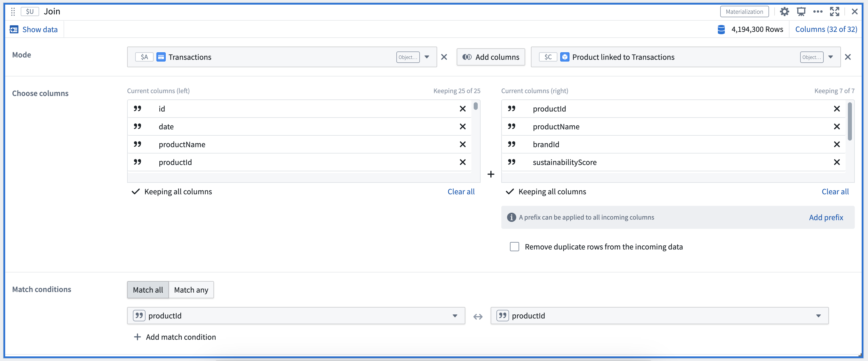Click the presentation screen icon in header
The width and height of the screenshot is (868, 361).
[801, 11]
